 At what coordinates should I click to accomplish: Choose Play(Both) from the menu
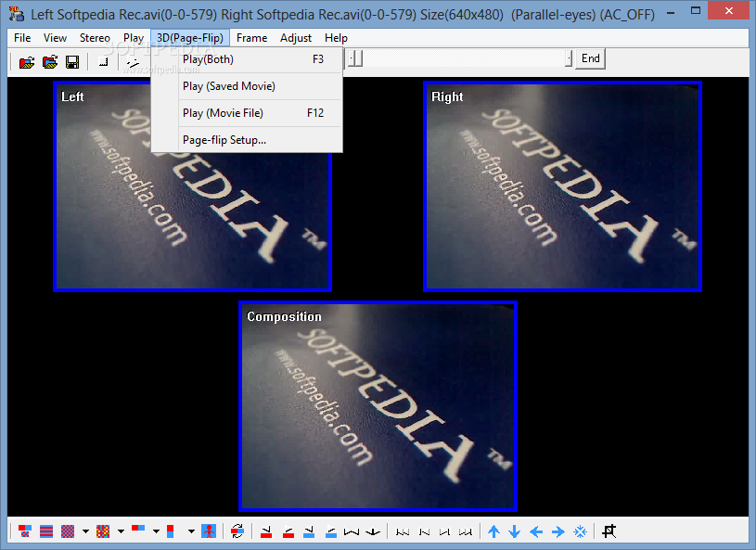click(x=247, y=59)
